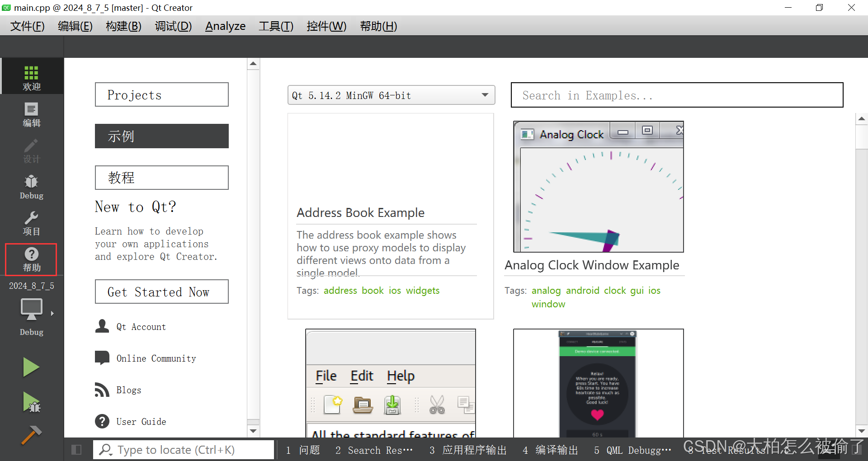Click the 'analog' tag link
868x461 pixels.
pyautogui.click(x=546, y=291)
